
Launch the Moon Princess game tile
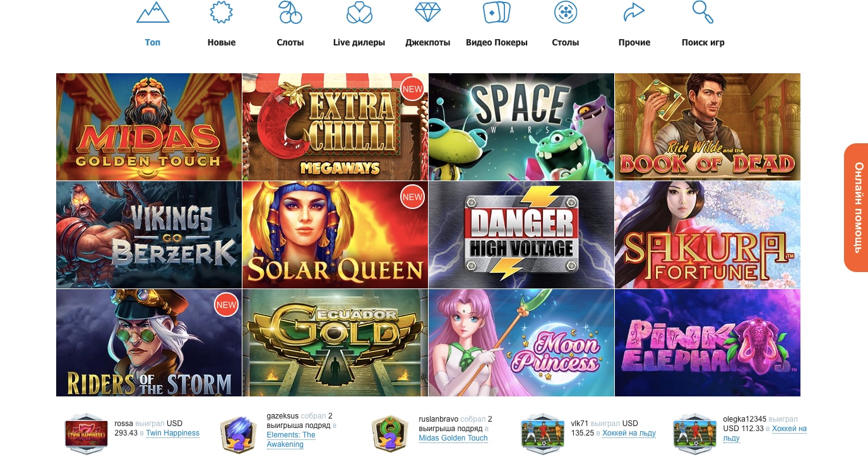click(x=521, y=343)
